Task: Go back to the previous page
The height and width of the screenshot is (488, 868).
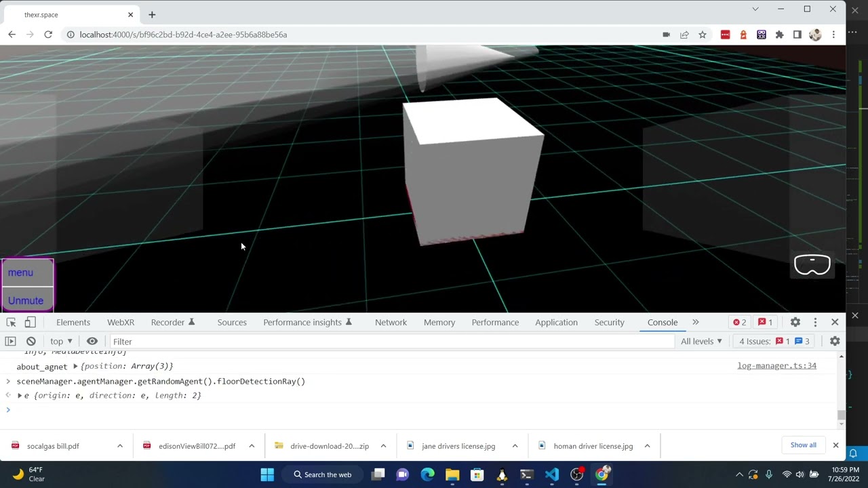Action: (x=12, y=35)
